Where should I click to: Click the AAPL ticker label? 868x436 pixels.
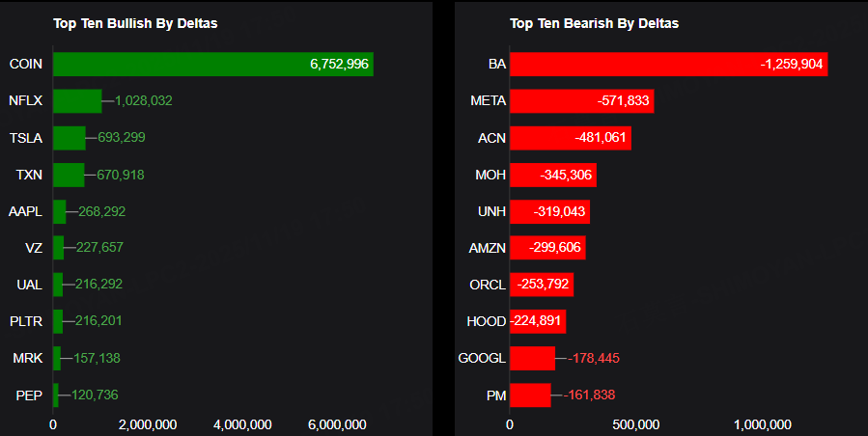pos(25,211)
